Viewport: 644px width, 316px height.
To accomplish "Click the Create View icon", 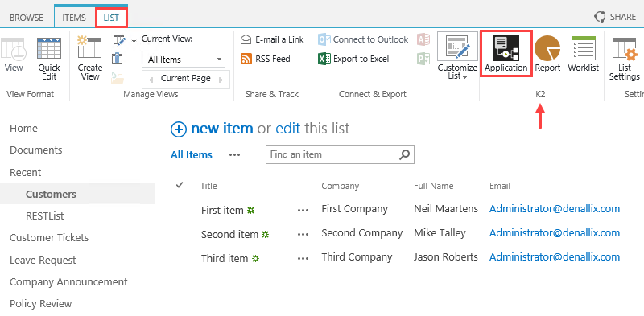I will tap(89, 47).
